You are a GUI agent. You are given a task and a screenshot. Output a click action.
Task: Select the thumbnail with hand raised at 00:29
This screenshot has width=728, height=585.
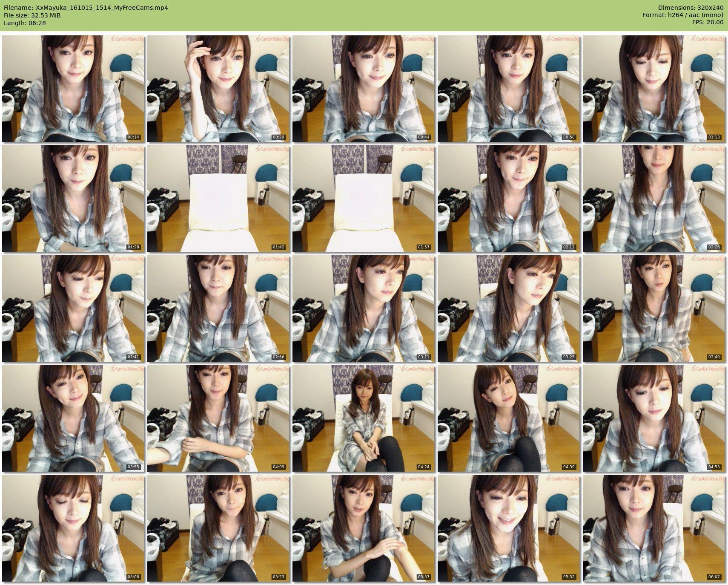218,89
